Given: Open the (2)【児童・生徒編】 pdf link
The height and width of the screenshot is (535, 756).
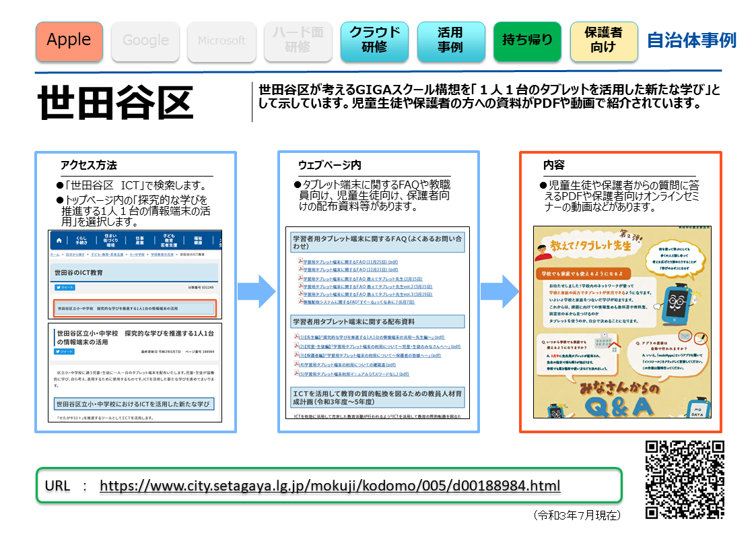Looking at the screenshot, I should [x=380, y=347].
